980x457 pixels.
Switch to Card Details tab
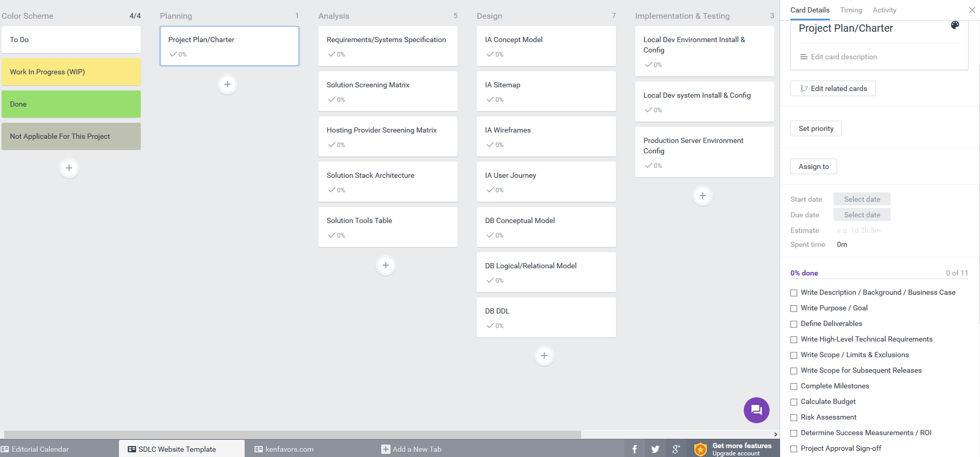pyautogui.click(x=810, y=10)
